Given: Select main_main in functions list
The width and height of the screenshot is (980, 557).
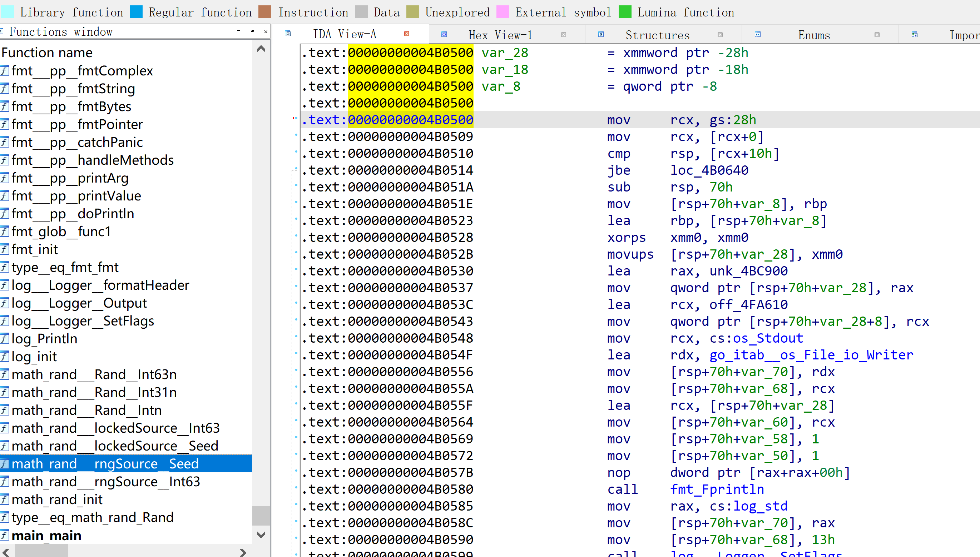Looking at the screenshot, I should (126, 535).
